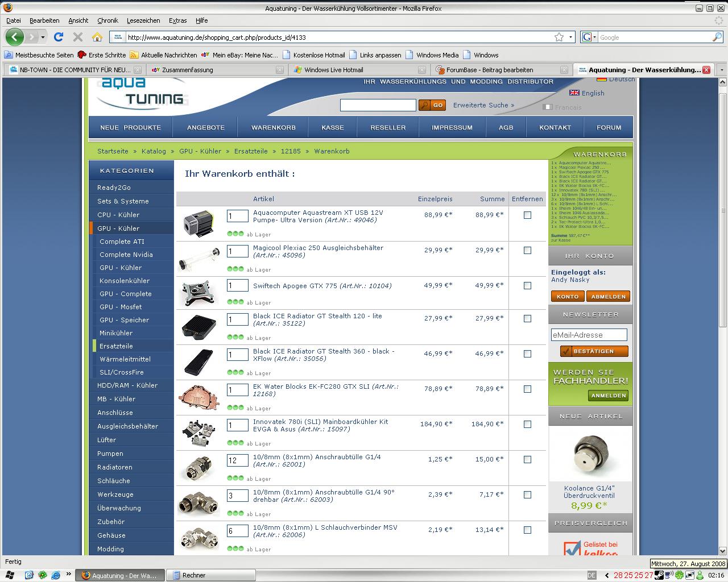Screen dimensions: 728x582
Task: Open the Datei menu
Action: click(x=13, y=20)
